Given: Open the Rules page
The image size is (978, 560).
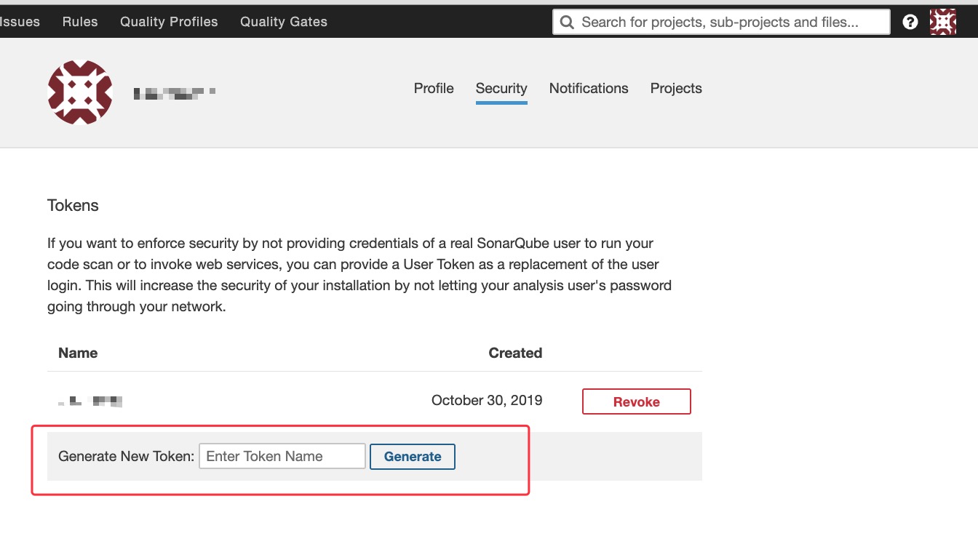Looking at the screenshot, I should coord(80,22).
